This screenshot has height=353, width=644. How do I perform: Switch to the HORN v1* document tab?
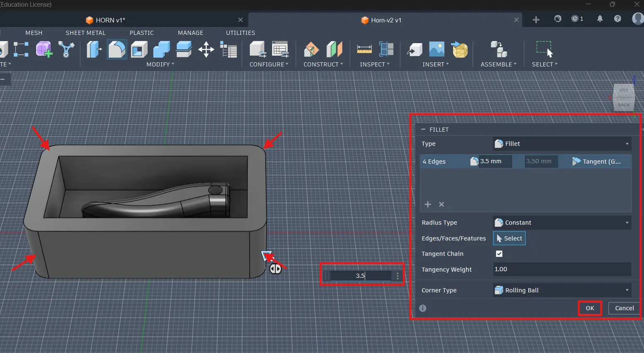click(105, 20)
